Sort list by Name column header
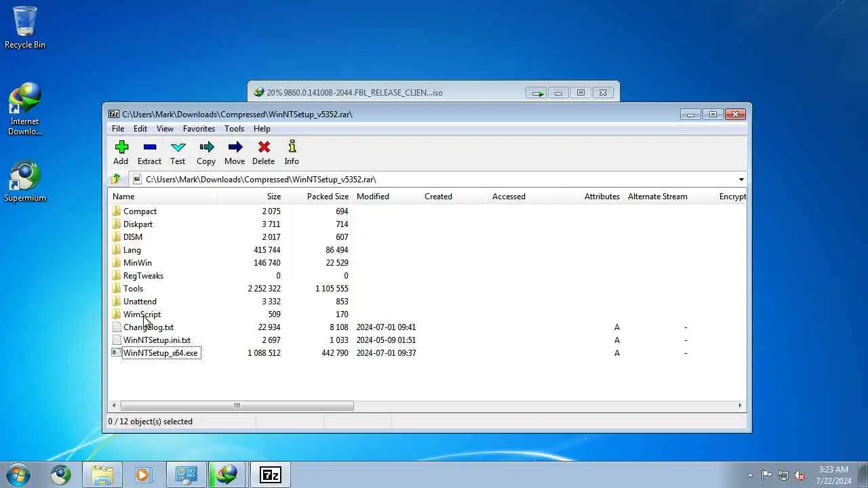This screenshot has height=488, width=868. click(x=163, y=197)
